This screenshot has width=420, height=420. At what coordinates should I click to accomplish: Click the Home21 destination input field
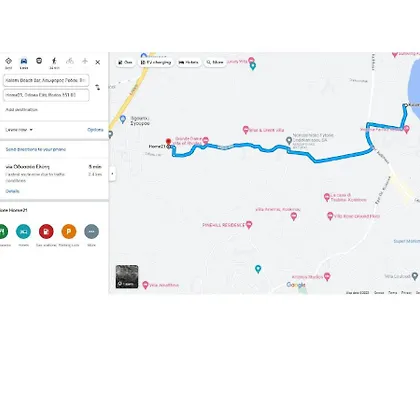click(x=46, y=95)
